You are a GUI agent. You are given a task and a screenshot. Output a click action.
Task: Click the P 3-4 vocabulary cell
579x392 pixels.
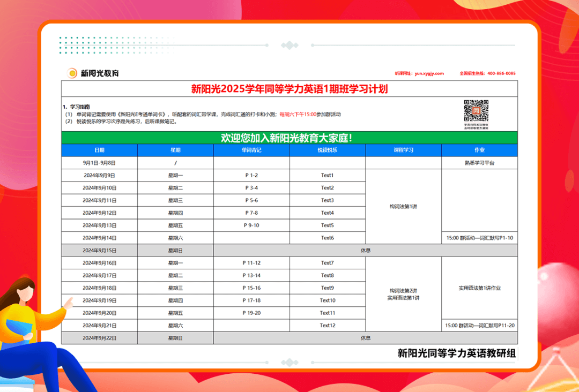point(251,188)
